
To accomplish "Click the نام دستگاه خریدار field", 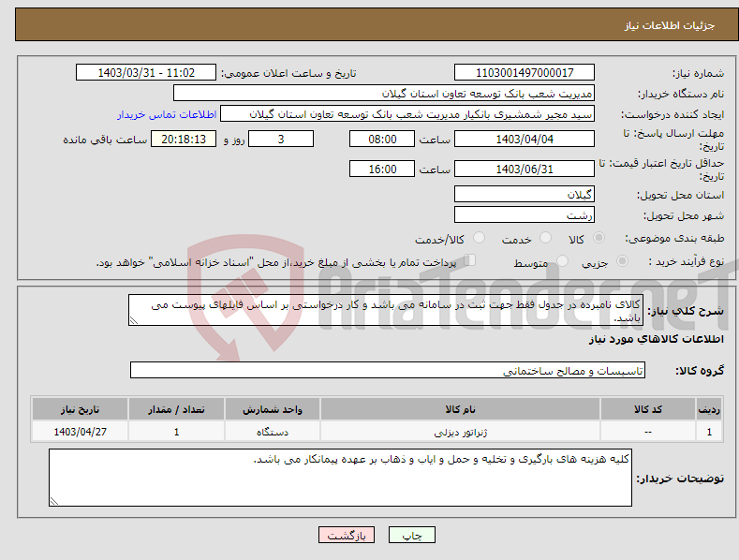I will coord(384,94).
